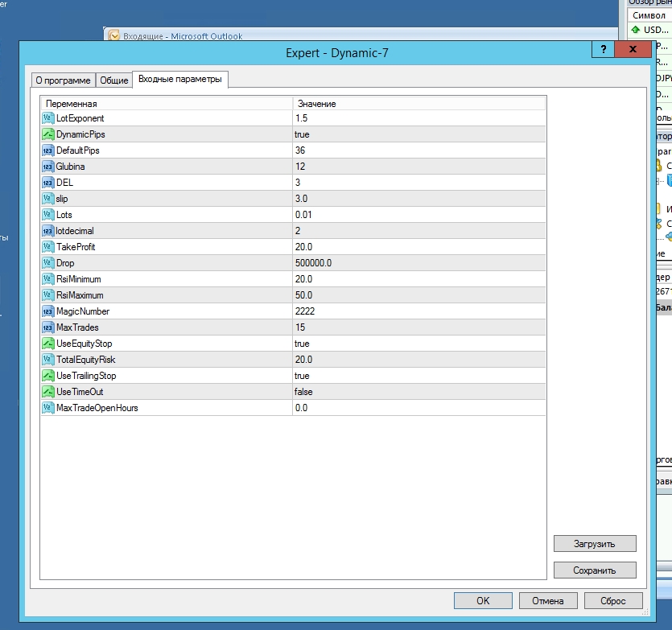The height and width of the screenshot is (630, 672).
Task: Click the TakeProfit variable icon
Action: [x=47, y=247]
